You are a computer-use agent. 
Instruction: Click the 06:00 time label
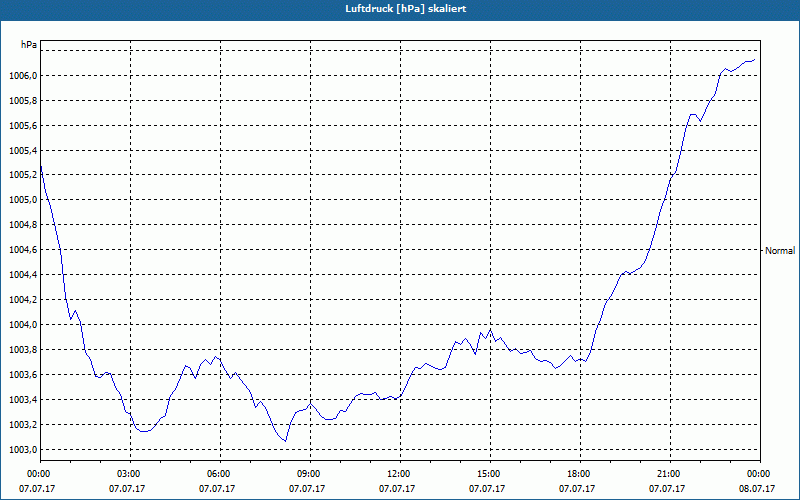tap(217, 474)
